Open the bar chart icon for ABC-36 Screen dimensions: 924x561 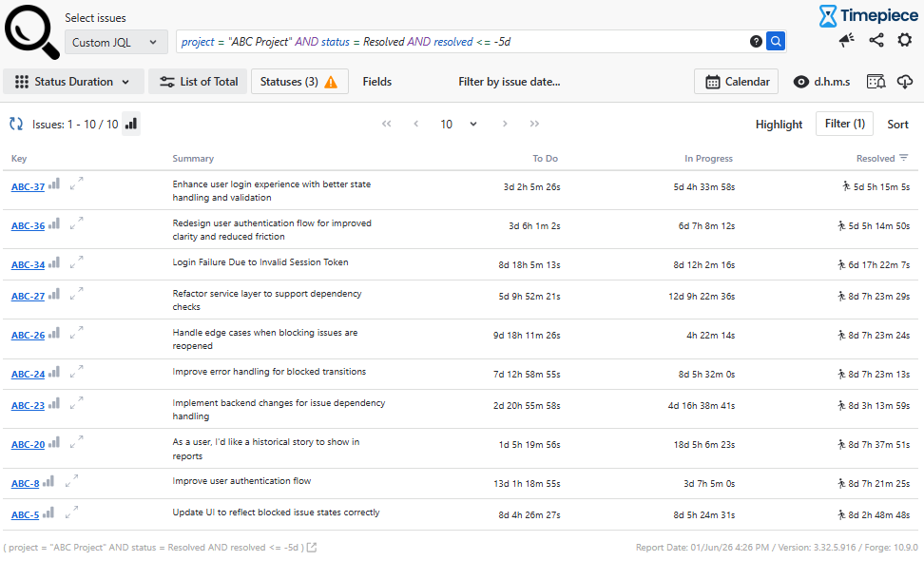(54, 223)
